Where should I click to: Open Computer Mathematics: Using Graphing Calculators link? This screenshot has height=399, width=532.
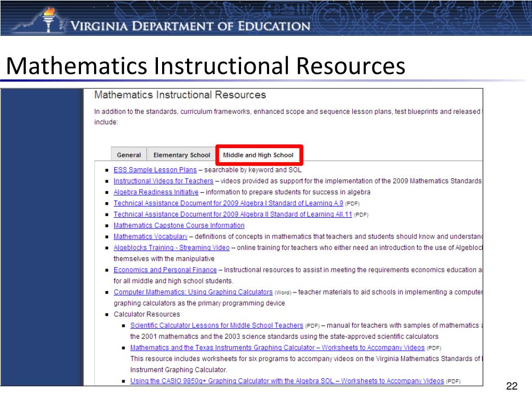[x=193, y=292]
